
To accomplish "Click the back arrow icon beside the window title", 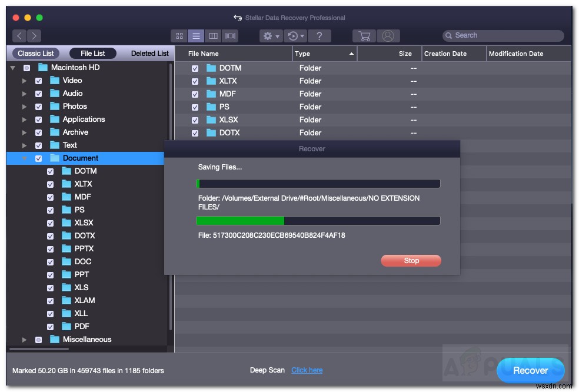I will pyautogui.click(x=238, y=18).
